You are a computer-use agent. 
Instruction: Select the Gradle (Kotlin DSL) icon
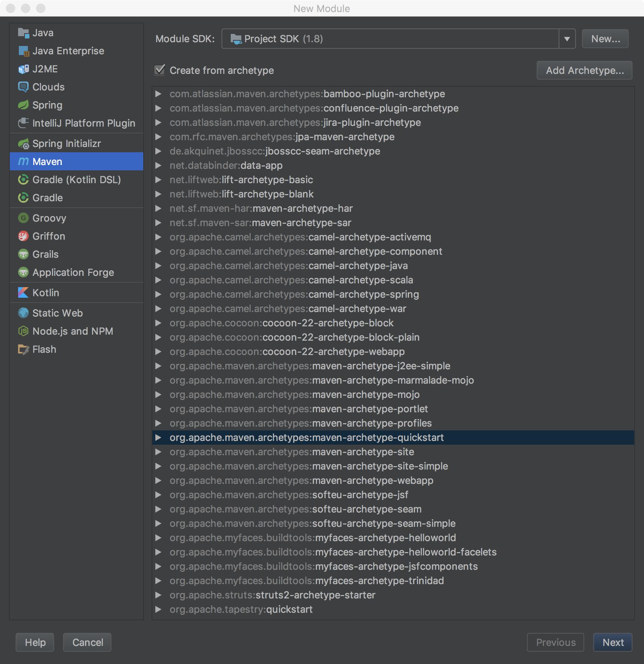tap(23, 180)
